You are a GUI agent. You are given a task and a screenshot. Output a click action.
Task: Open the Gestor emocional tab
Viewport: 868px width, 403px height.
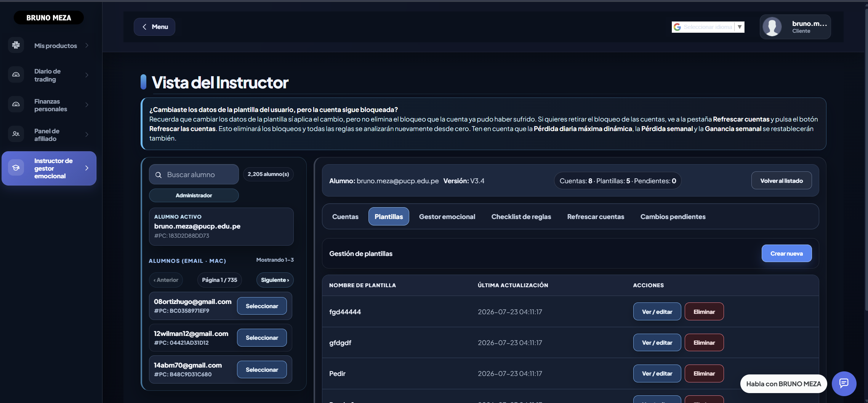[x=447, y=216]
